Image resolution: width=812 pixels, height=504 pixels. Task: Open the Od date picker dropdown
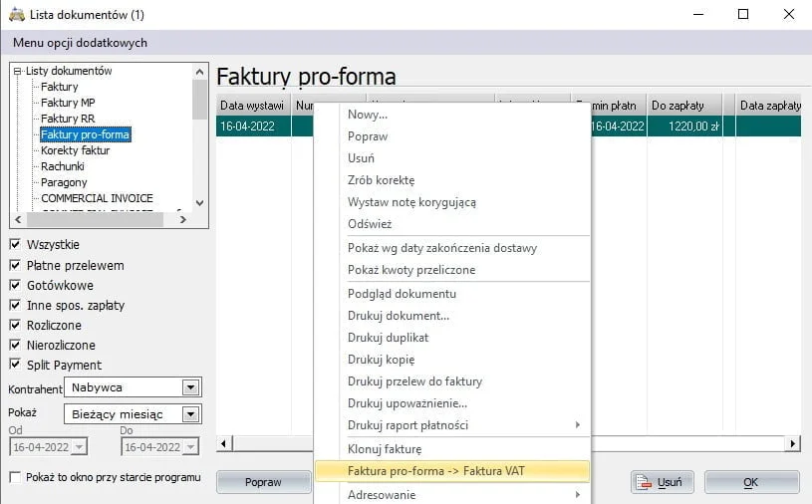pyautogui.click(x=80, y=446)
